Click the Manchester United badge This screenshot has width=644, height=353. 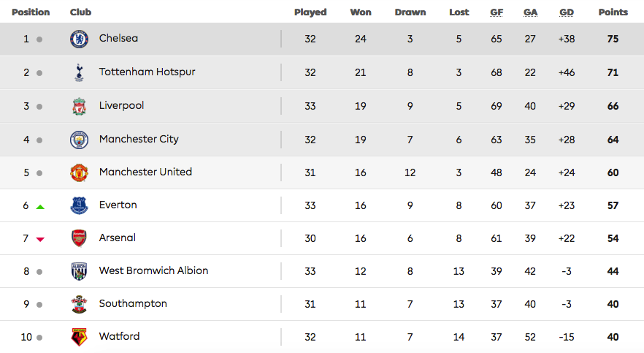pyautogui.click(x=79, y=172)
